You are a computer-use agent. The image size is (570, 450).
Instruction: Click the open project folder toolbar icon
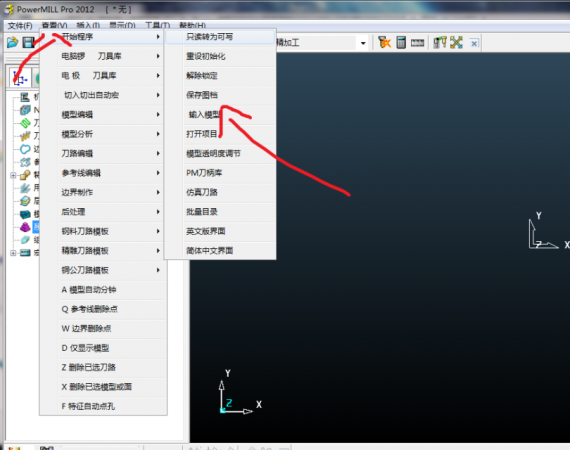[x=12, y=43]
